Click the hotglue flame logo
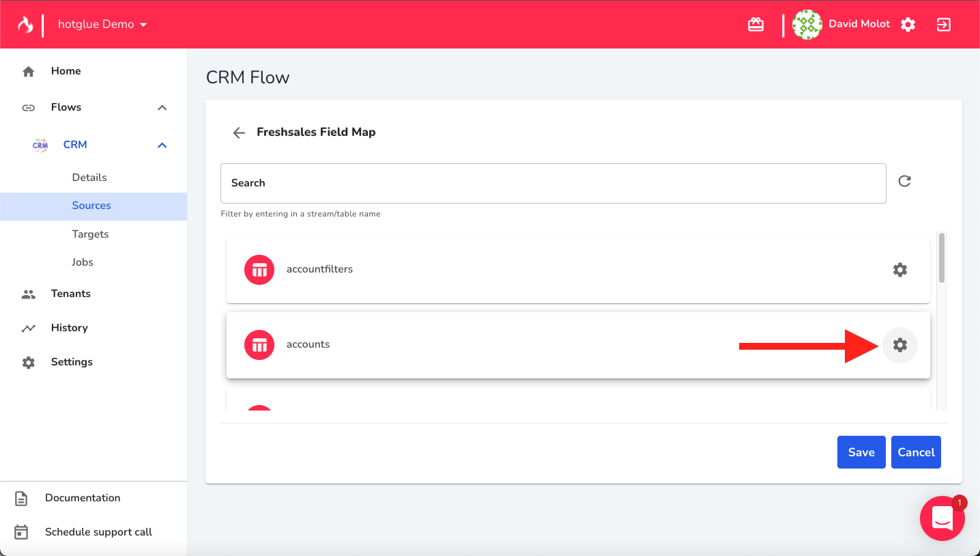The image size is (980, 556). [25, 25]
